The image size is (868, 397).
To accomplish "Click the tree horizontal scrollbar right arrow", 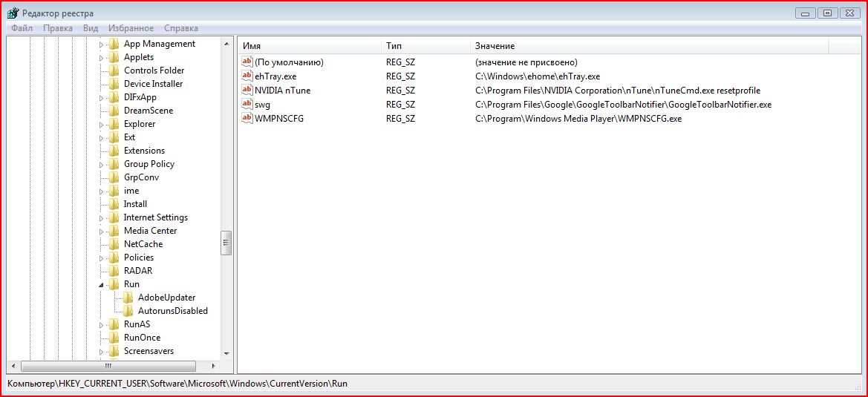I will tap(213, 366).
